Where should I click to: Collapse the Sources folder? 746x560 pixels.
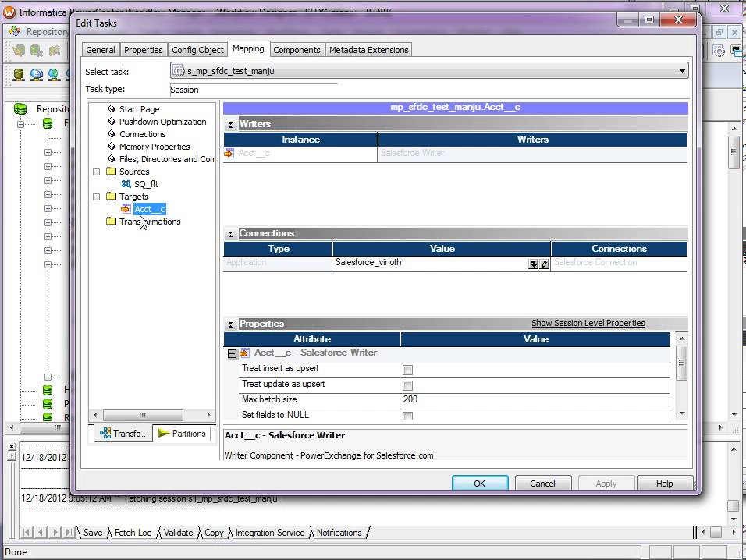[x=97, y=172]
